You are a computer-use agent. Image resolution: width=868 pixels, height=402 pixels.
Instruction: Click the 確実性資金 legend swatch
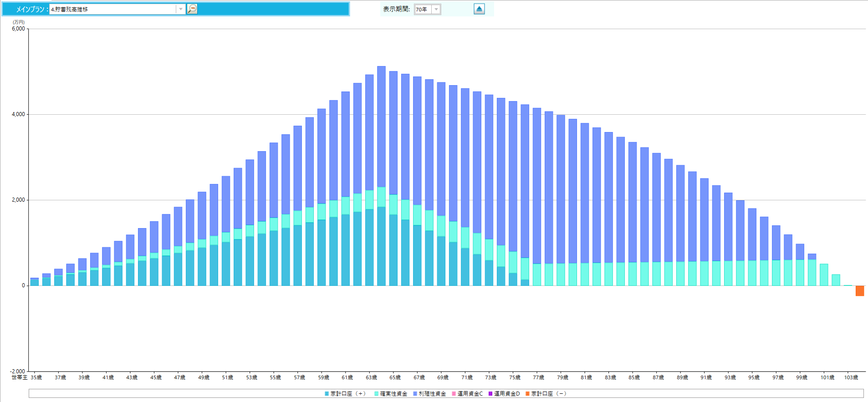coord(377,394)
